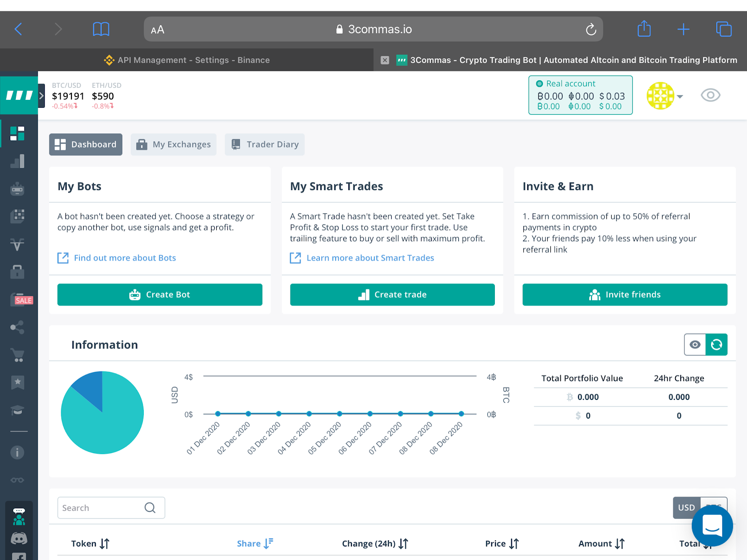
Task: Click the 3Commas logo in the sidebar
Action: (x=19, y=96)
